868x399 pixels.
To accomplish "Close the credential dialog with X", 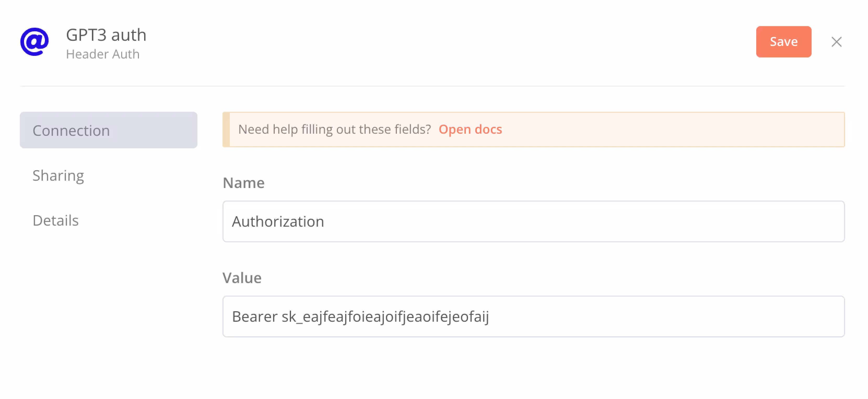I will point(836,42).
